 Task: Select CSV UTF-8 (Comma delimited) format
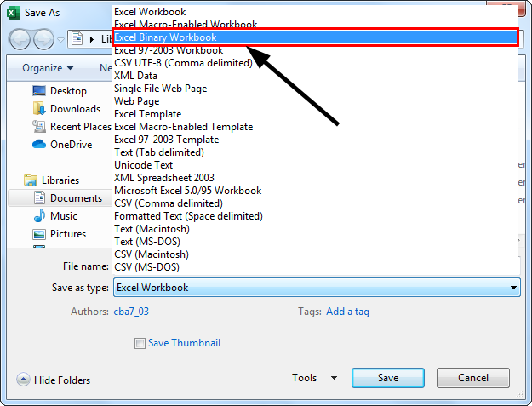(314, 63)
